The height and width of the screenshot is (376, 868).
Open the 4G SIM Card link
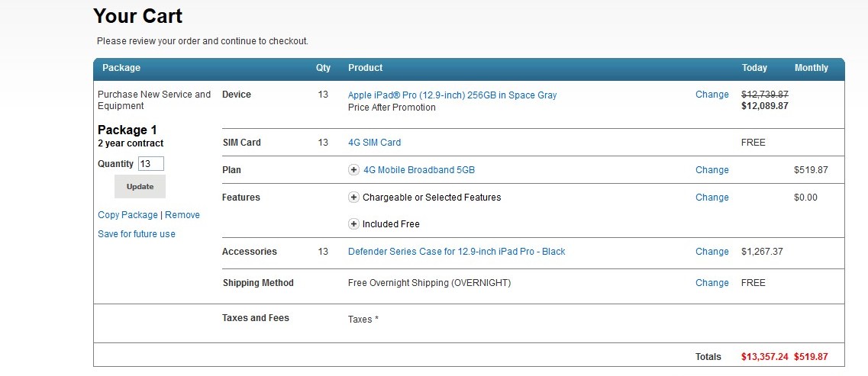pos(374,143)
